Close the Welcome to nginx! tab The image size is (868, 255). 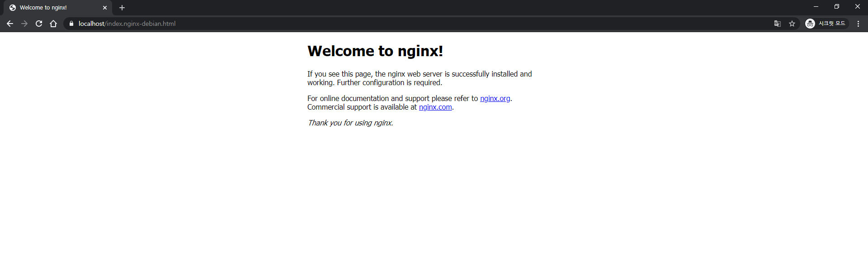click(105, 8)
